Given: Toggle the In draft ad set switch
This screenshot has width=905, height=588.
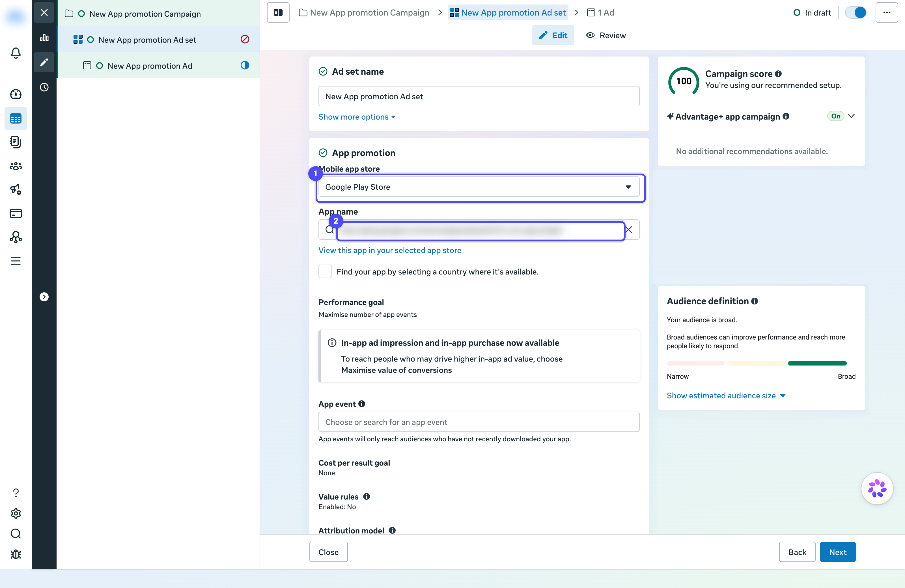Looking at the screenshot, I should (856, 12).
